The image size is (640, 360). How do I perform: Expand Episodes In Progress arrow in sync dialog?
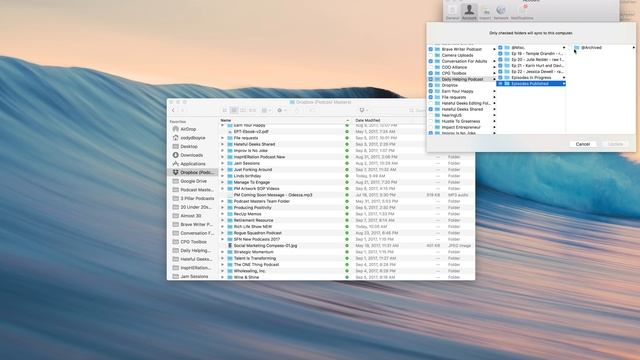[x=564, y=78]
